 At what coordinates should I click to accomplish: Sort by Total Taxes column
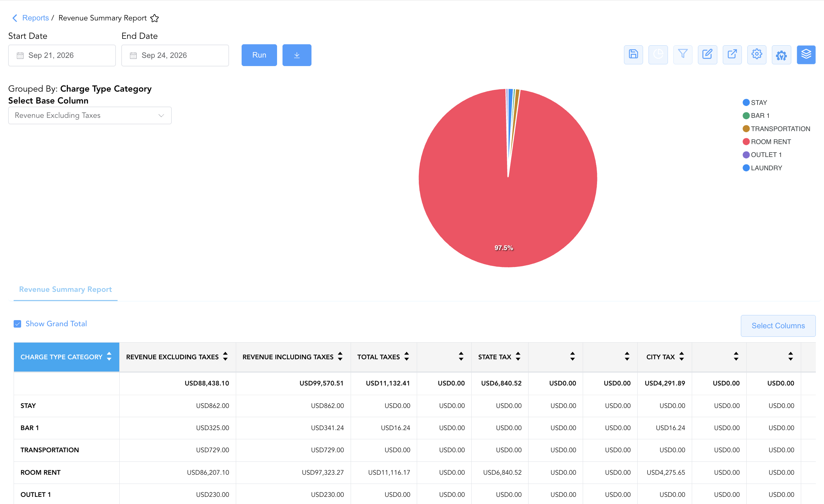point(407,357)
